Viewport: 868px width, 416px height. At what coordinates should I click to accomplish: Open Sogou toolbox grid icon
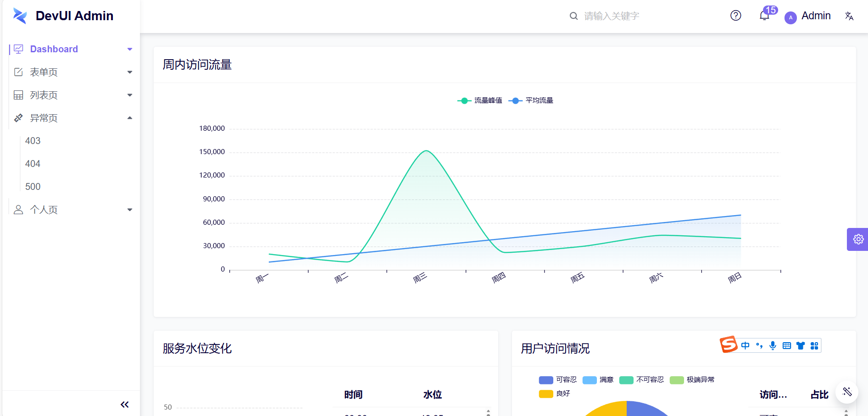click(814, 345)
